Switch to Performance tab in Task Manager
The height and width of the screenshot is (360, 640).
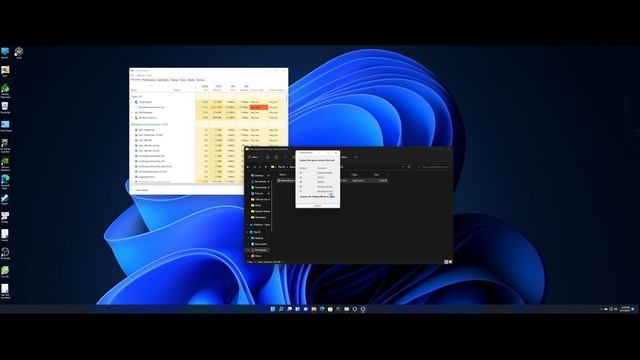[149, 80]
